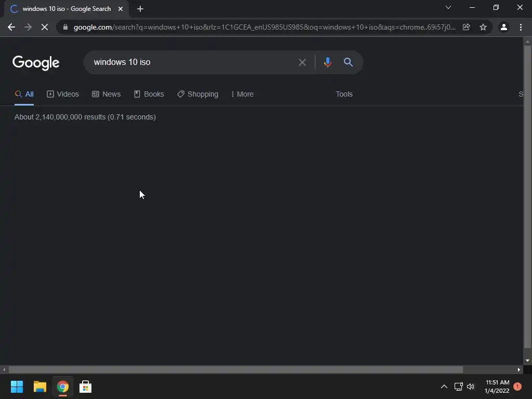Click the About 2,140,000,000 results text
532x399 pixels.
click(x=85, y=117)
